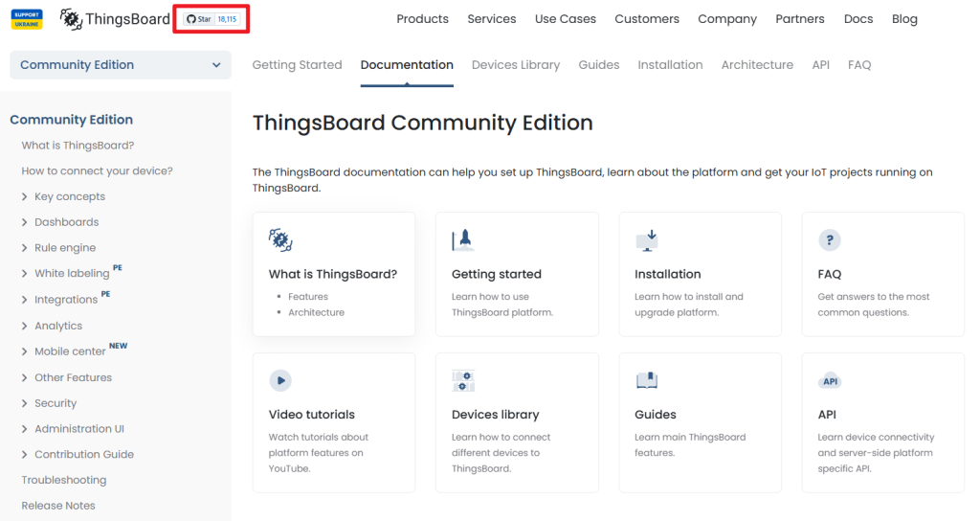This screenshot has height=521, width=980.
Task: Open the Products menu
Action: tap(422, 19)
